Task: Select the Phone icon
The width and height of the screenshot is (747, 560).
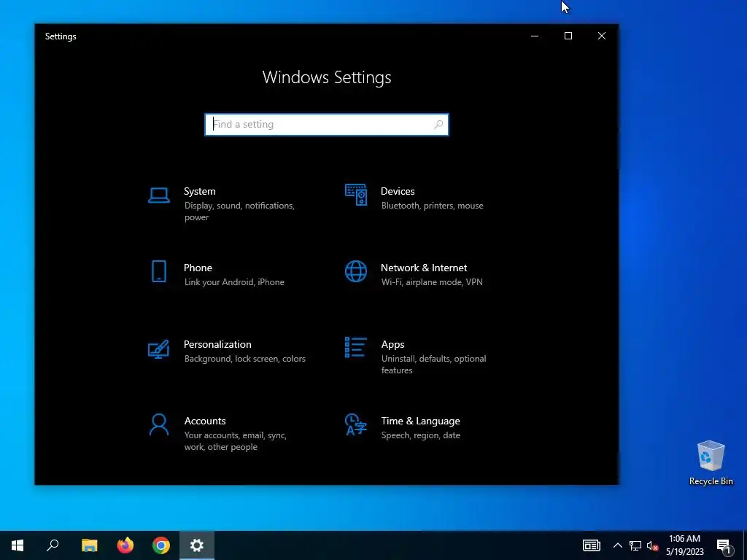Action: [x=158, y=271]
